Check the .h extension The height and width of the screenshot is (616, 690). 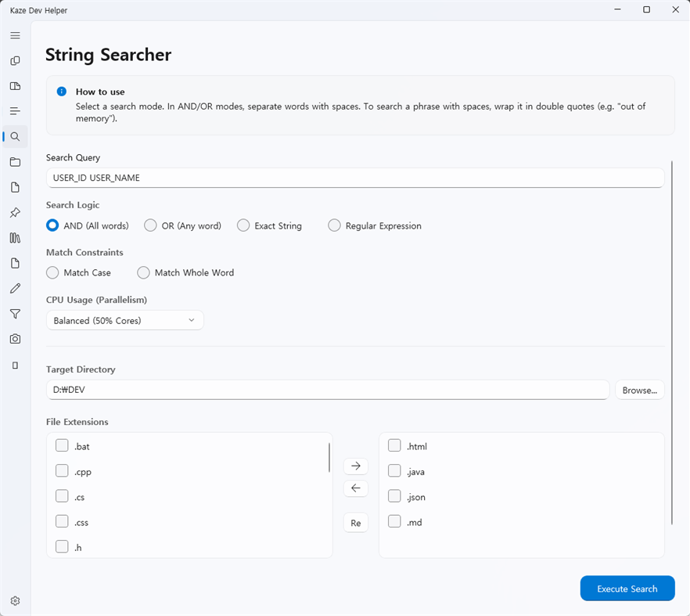pos(62,547)
